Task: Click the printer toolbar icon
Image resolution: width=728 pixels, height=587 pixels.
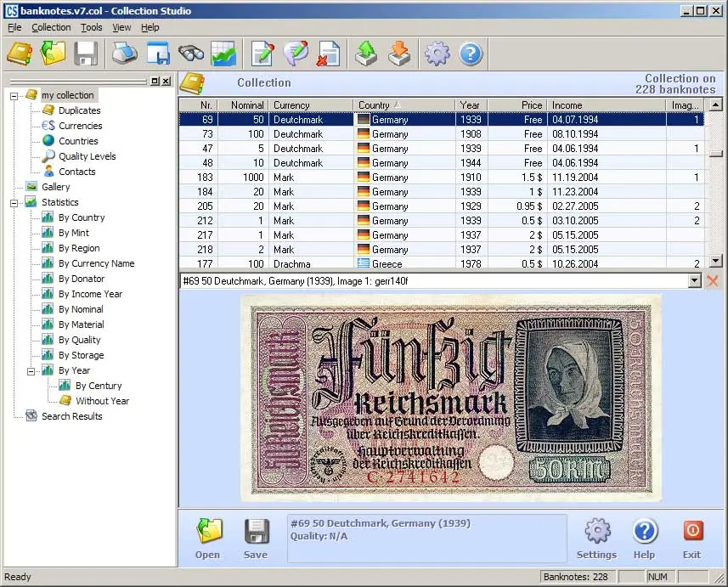Action: click(x=125, y=54)
